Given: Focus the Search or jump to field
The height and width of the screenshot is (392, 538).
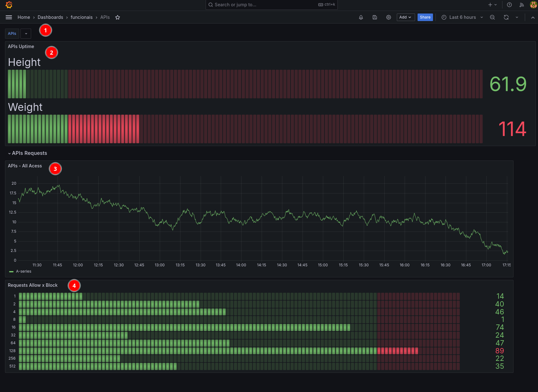Looking at the screenshot, I should [x=272, y=5].
